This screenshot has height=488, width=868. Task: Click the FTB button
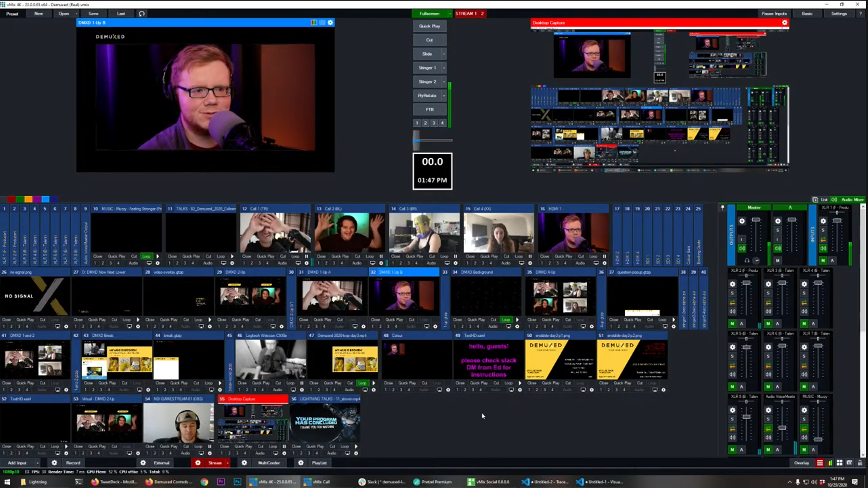click(x=430, y=110)
